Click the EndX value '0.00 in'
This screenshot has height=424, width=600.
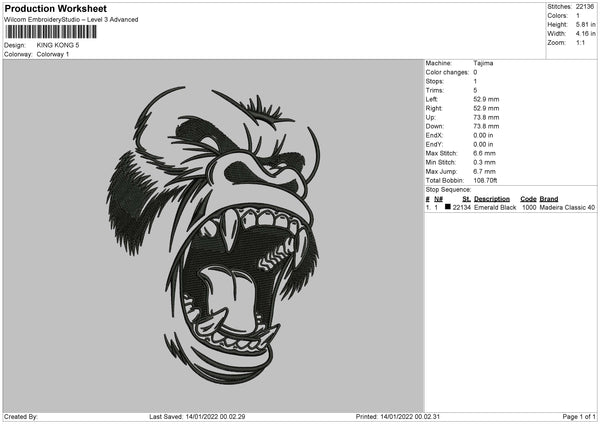483,135
